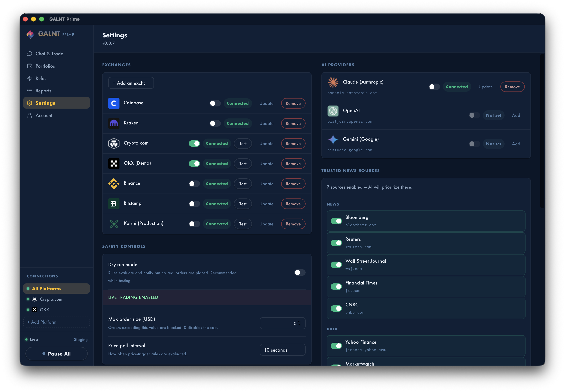Select the OKX connection in sidebar

[56, 310]
